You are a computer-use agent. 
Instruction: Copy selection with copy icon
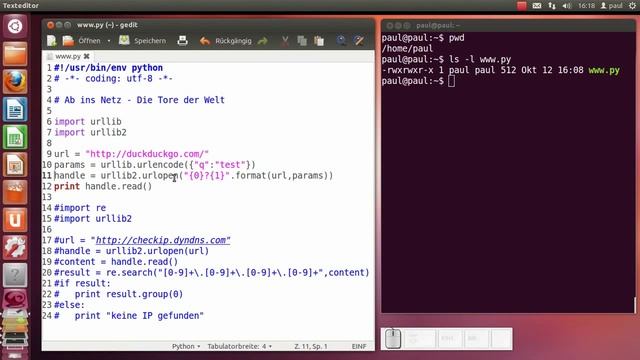[x=302, y=41]
